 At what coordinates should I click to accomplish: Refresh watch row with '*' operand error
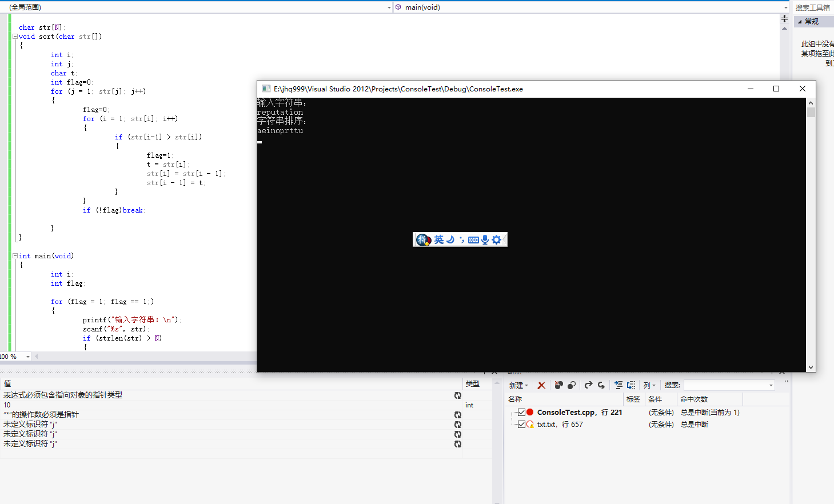point(458,415)
